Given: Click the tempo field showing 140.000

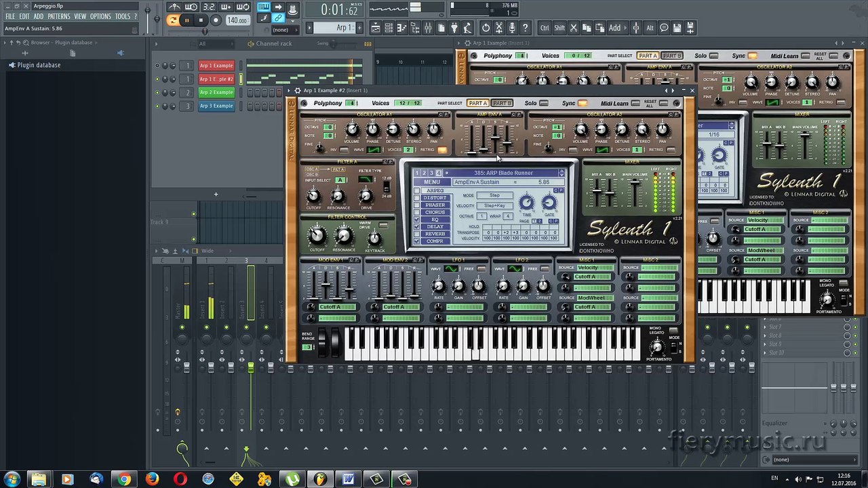Looking at the screenshot, I should [x=237, y=20].
